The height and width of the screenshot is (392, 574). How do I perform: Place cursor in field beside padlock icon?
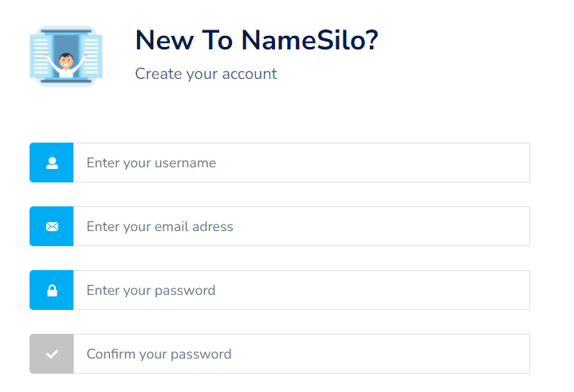[x=301, y=290]
